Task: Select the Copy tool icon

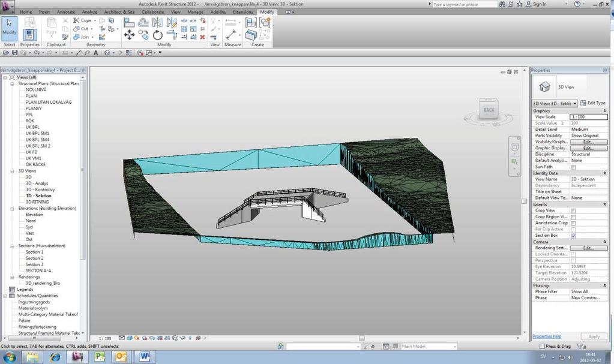Action: click(x=143, y=35)
